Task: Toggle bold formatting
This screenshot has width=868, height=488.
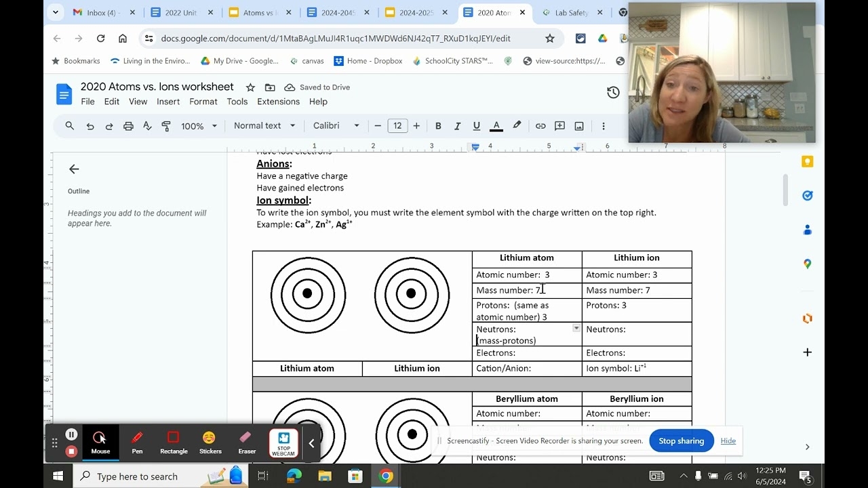Action: 438,126
